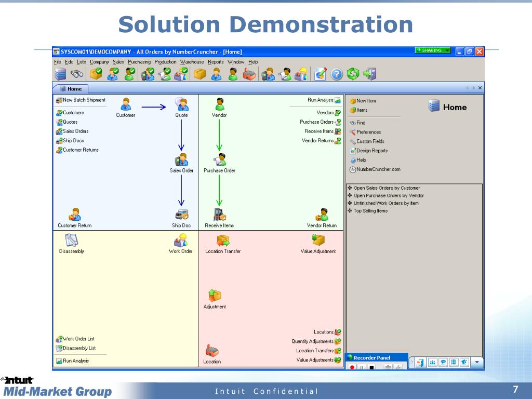
Task: Click the notepad with pencil toolbar icon
Action: click(320, 74)
